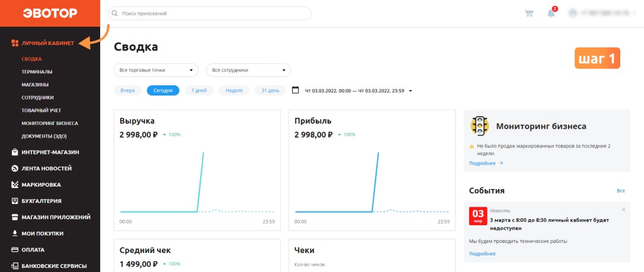
Task: Open the calendar date picker icon
Action: pos(295,90)
